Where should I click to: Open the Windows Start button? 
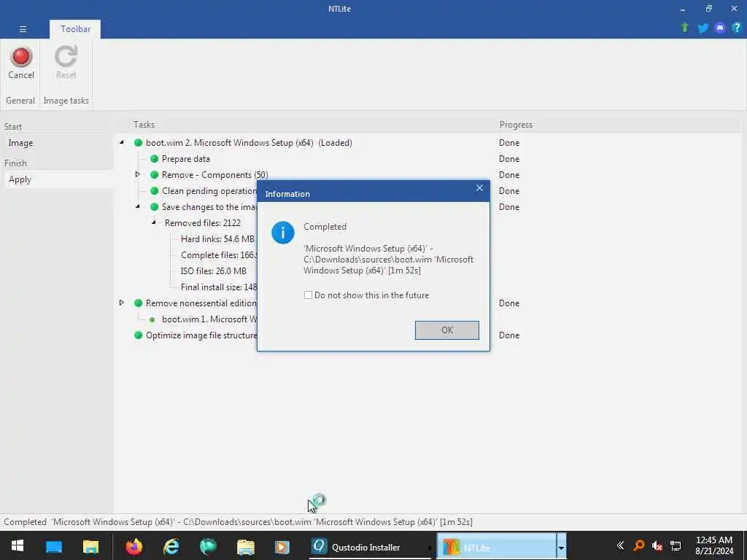18,546
